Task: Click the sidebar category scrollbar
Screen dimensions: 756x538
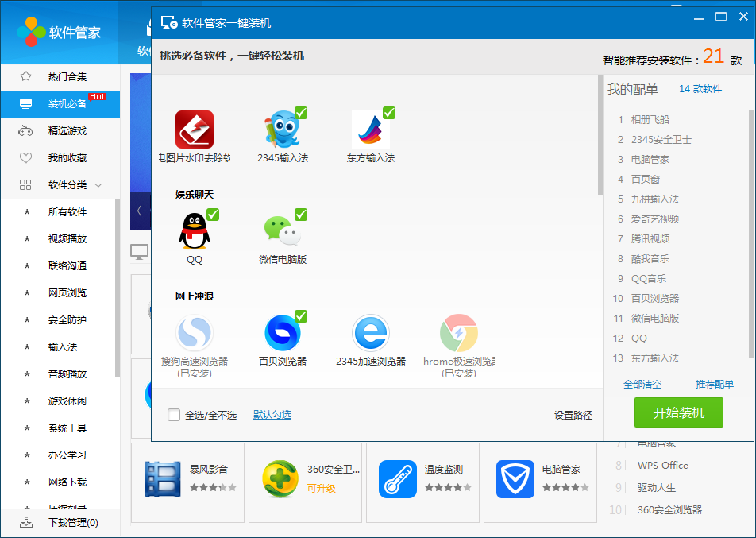Action: click(118, 287)
